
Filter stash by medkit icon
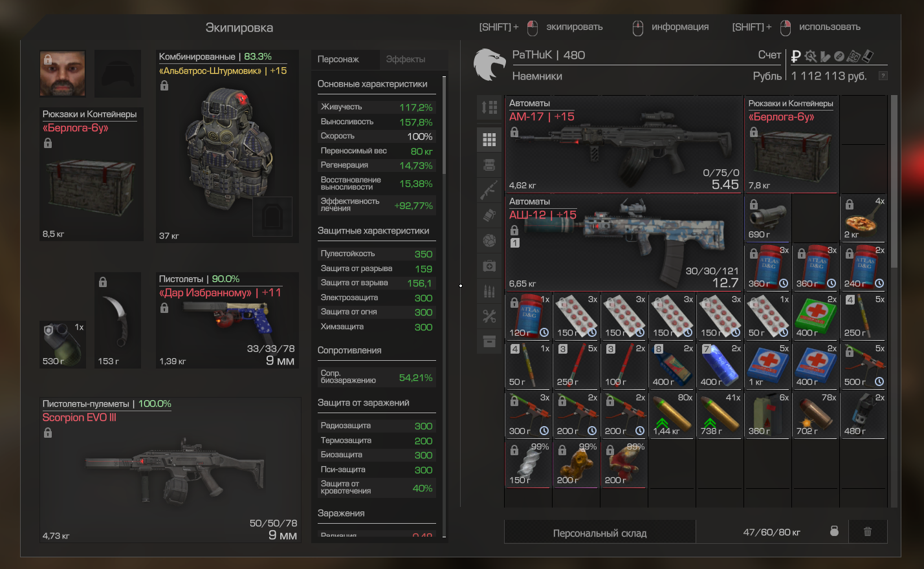(489, 266)
